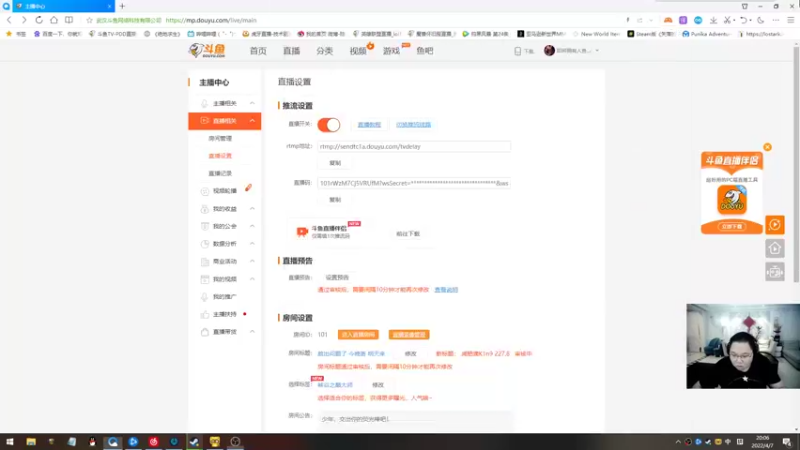This screenshot has width=800, height=450.
Task: Click the browser home icon
Action: 54,20
